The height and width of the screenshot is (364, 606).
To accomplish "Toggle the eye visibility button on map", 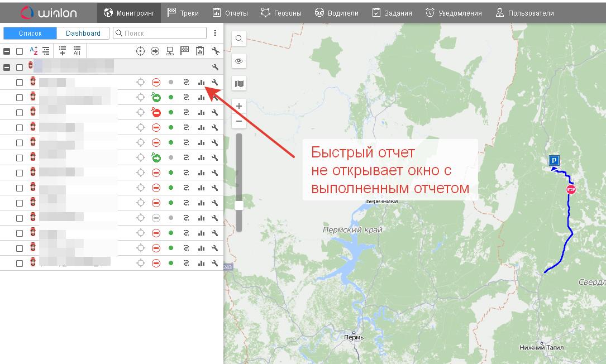I will coord(239,61).
